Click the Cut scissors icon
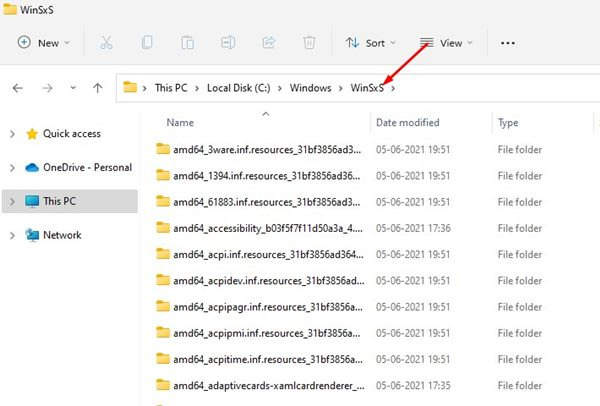 coord(106,42)
